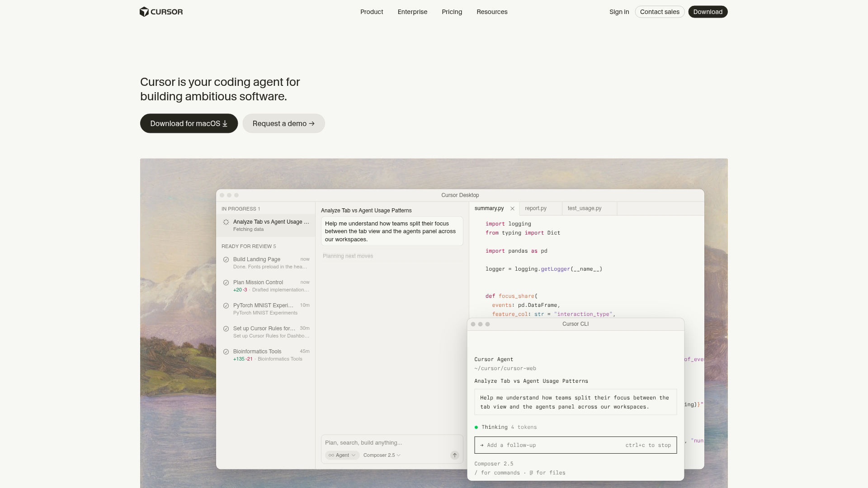Click the send arrow button in the prompt box
Image resolution: width=868 pixels, height=488 pixels.
pyautogui.click(x=455, y=455)
